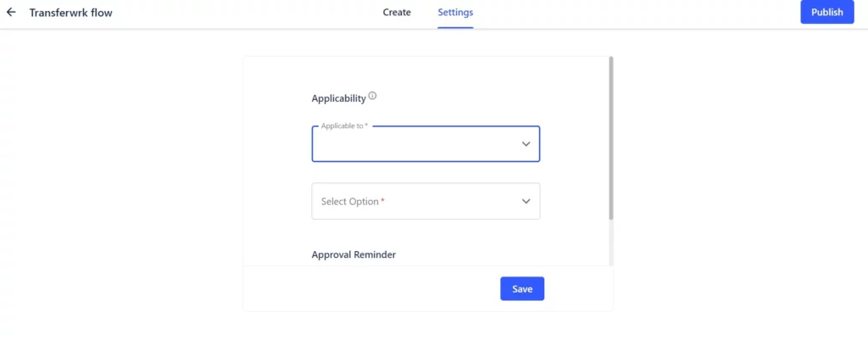Click the Approval Reminder section heading
This screenshot has height=340, width=868.
353,254
